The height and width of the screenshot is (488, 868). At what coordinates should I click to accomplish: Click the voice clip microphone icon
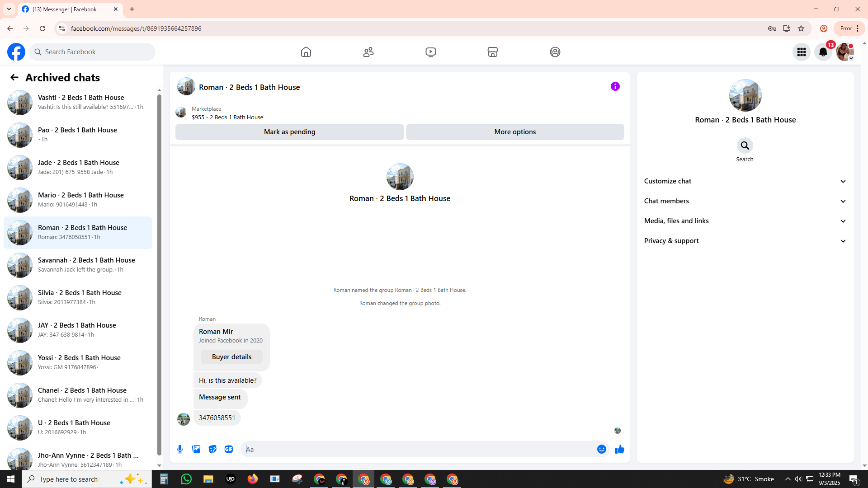[180, 449]
